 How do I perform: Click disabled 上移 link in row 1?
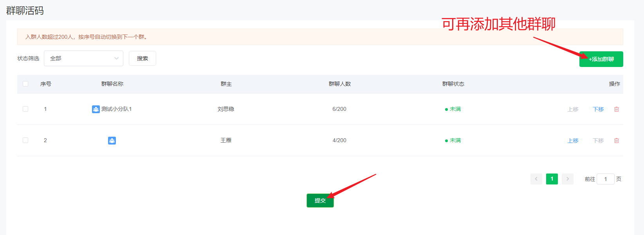click(573, 109)
